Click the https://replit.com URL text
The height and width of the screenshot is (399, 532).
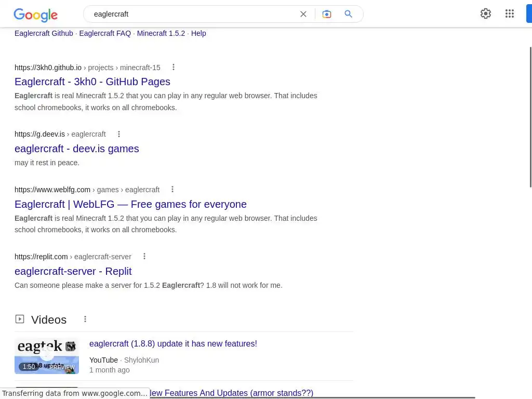[41, 257]
